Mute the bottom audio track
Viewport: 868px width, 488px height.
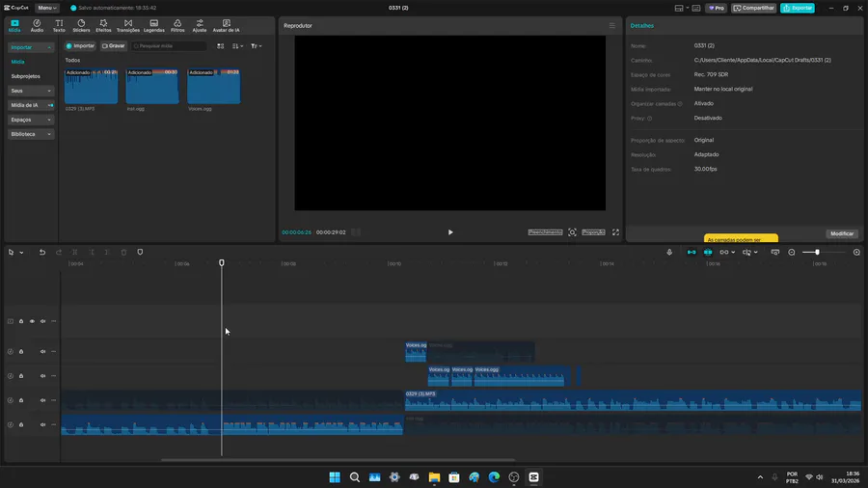tap(42, 424)
